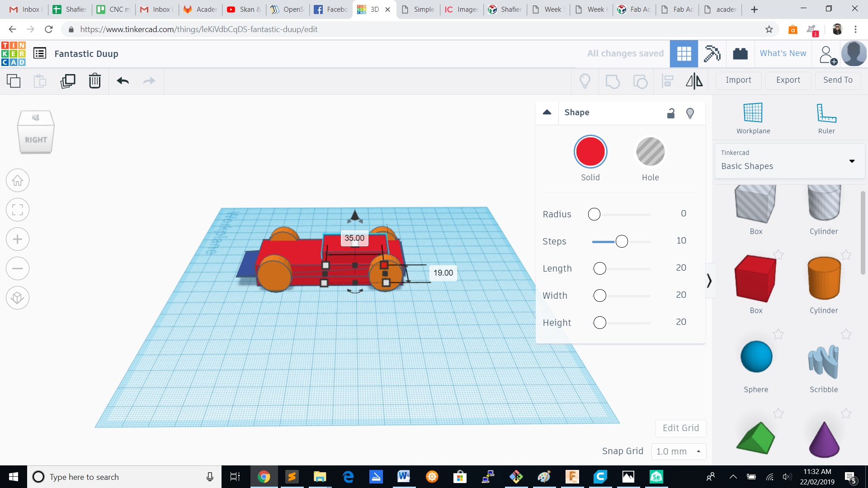Open the Snap Grid 1.0 mm dropdown

tap(678, 451)
